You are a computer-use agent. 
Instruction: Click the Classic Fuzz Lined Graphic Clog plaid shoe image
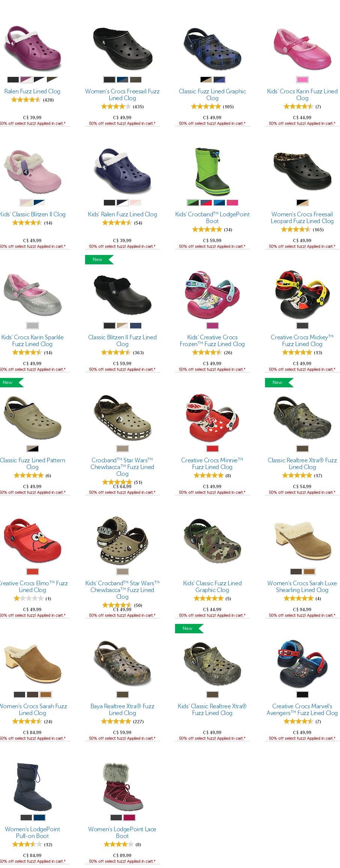click(213, 48)
